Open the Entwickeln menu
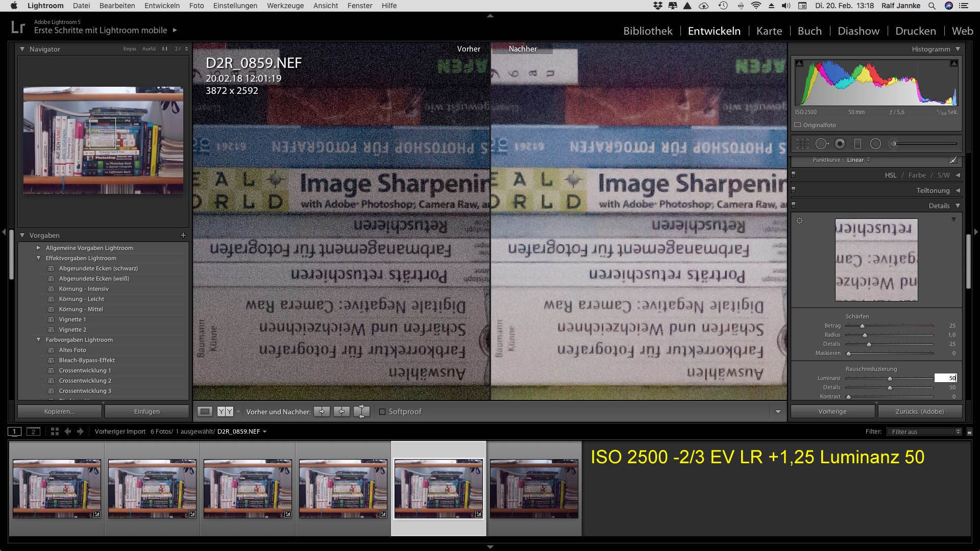Screen dimensions: 980x551 [162, 6]
